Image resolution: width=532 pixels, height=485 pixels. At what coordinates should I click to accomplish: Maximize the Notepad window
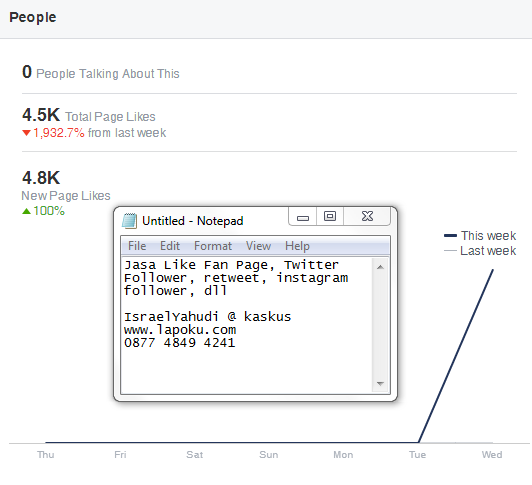[330, 217]
